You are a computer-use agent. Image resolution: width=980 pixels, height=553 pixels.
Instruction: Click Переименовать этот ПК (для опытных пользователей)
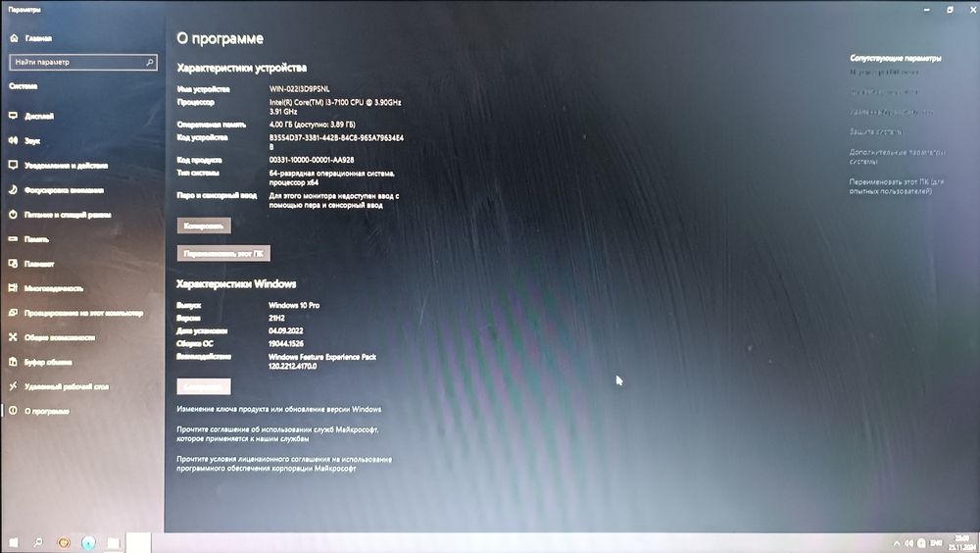[x=897, y=186]
